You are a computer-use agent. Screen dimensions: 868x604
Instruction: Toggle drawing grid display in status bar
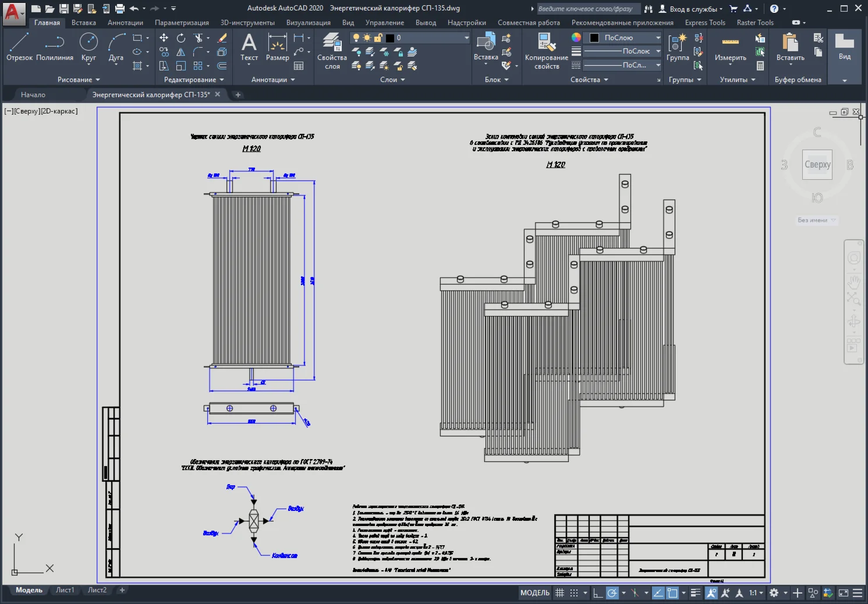pyautogui.click(x=559, y=593)
